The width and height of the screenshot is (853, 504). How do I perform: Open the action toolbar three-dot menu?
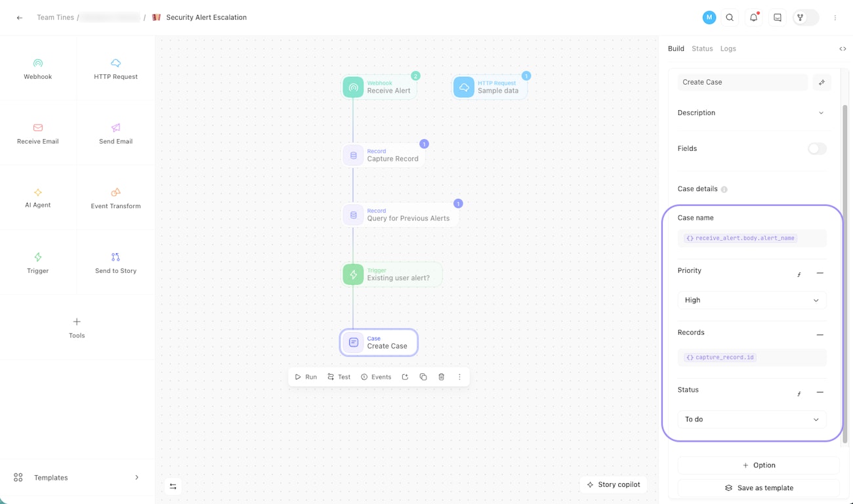pyautogui.click(x=459, y=377)
